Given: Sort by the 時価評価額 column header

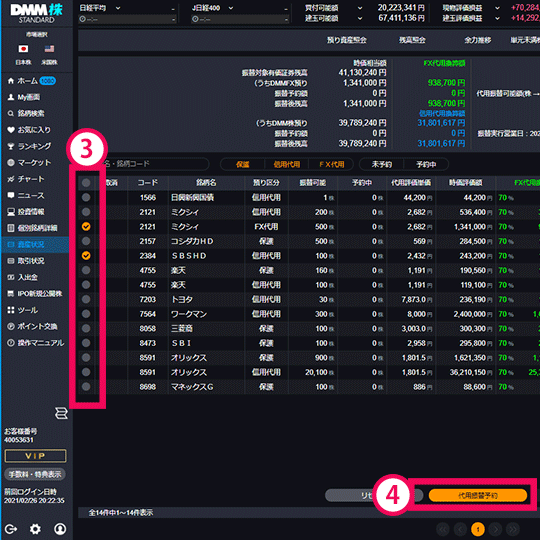Looking at the screenshot, I should click(x=465, y=183).
